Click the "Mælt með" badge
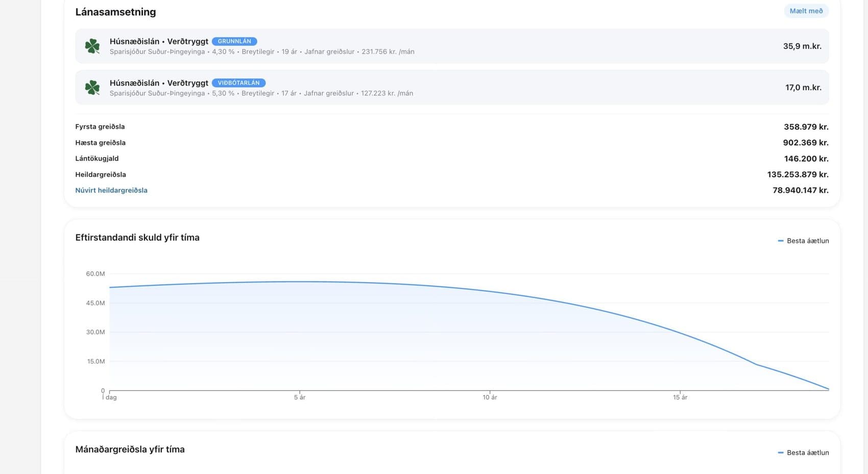Viewport: 868px width, 474px height. tap(806, 11)
